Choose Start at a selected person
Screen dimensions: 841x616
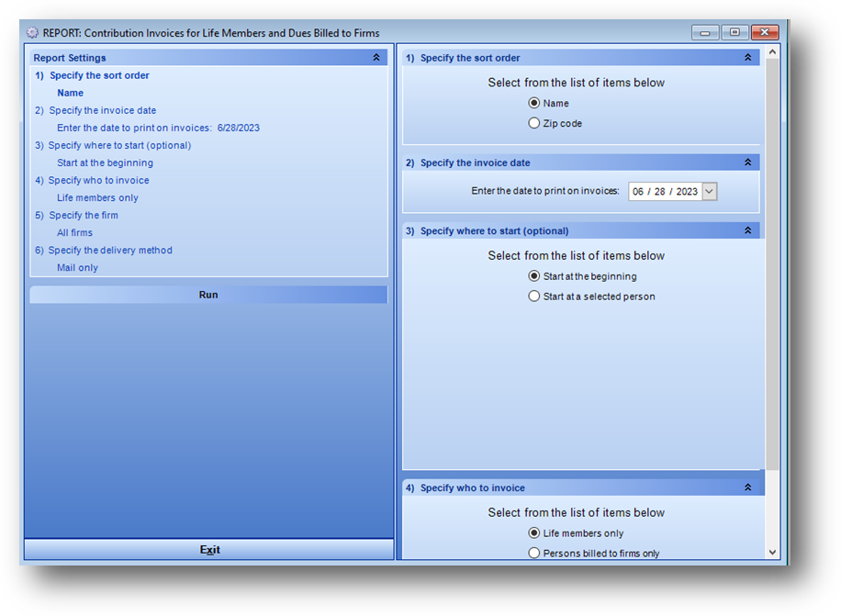click(534, 297)
